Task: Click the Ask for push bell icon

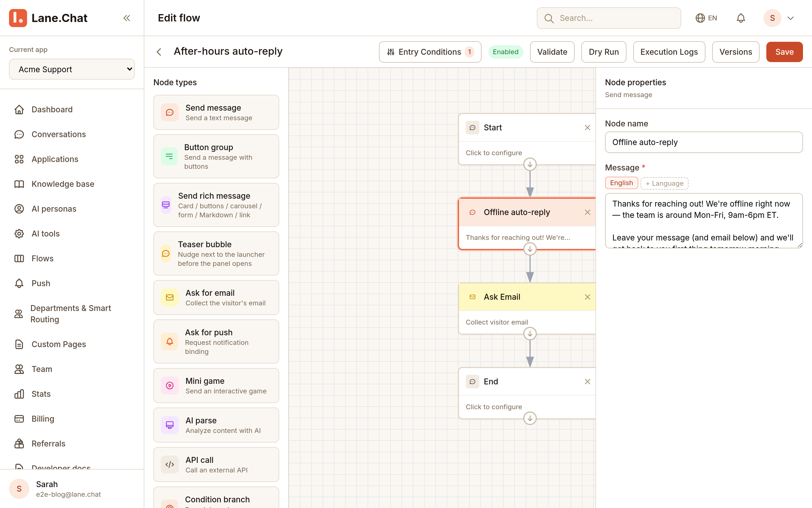Action: tap(170, 342)
